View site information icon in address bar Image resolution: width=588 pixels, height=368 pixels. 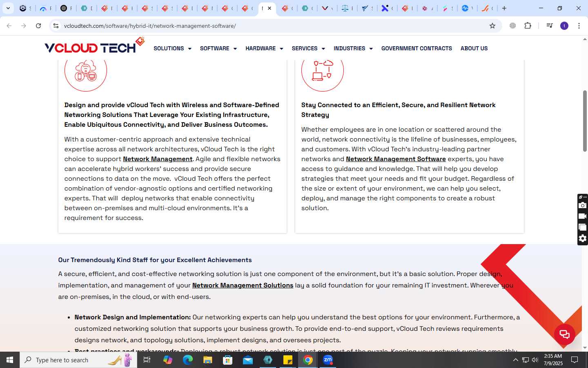56,26
